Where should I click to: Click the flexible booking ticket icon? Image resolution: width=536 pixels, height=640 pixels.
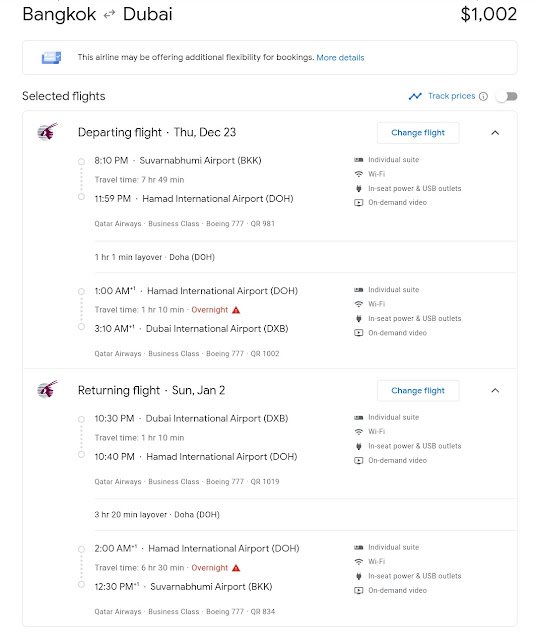(x=51, y=58)
